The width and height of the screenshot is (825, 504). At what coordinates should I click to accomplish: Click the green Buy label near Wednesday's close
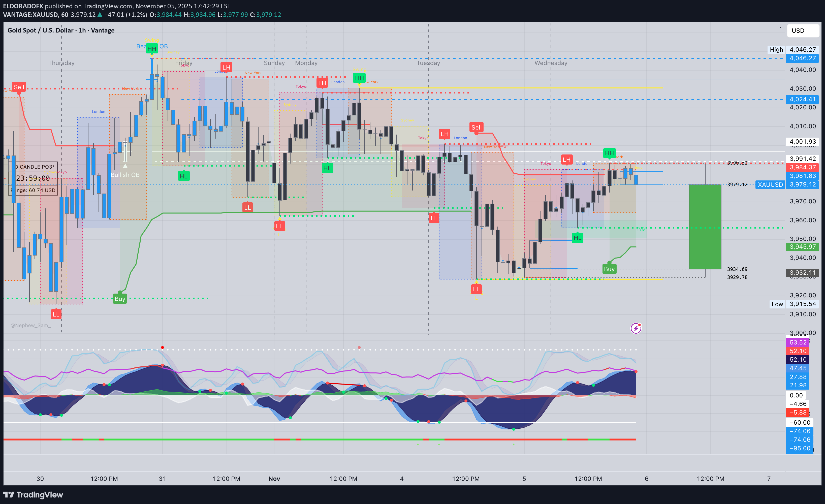609,269
